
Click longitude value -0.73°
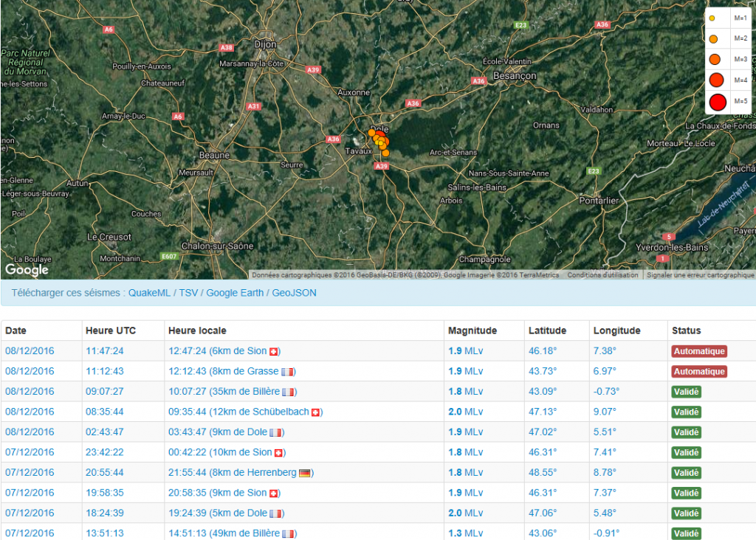[607, 392]
